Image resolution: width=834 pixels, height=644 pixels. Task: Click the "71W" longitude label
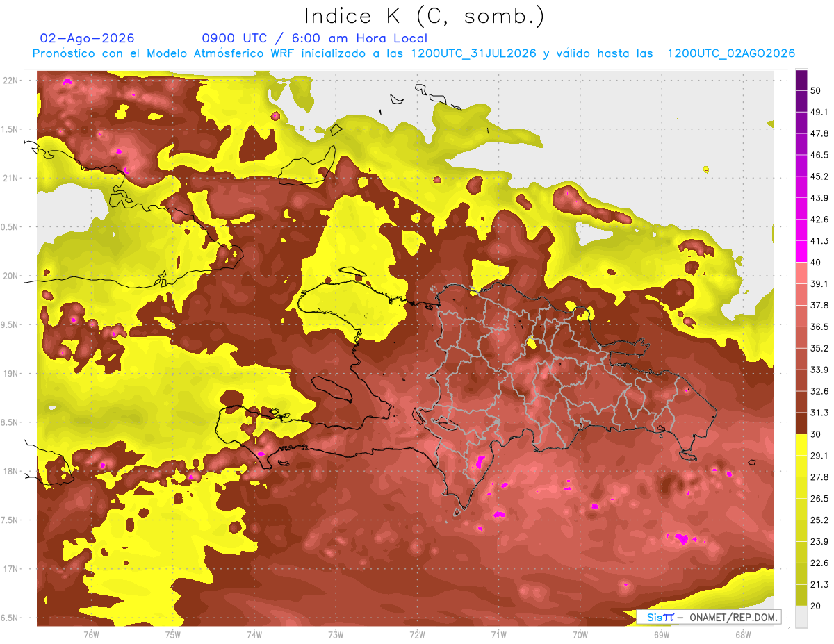point(498,634)
